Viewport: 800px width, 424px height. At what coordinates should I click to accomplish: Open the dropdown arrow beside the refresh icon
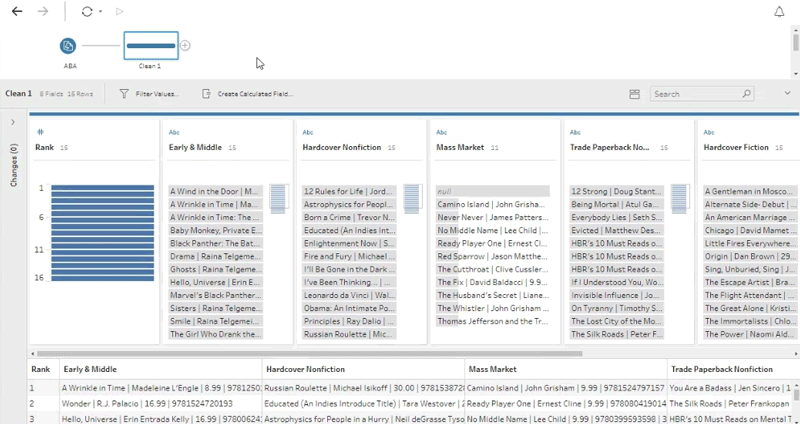tap(100, 13)
